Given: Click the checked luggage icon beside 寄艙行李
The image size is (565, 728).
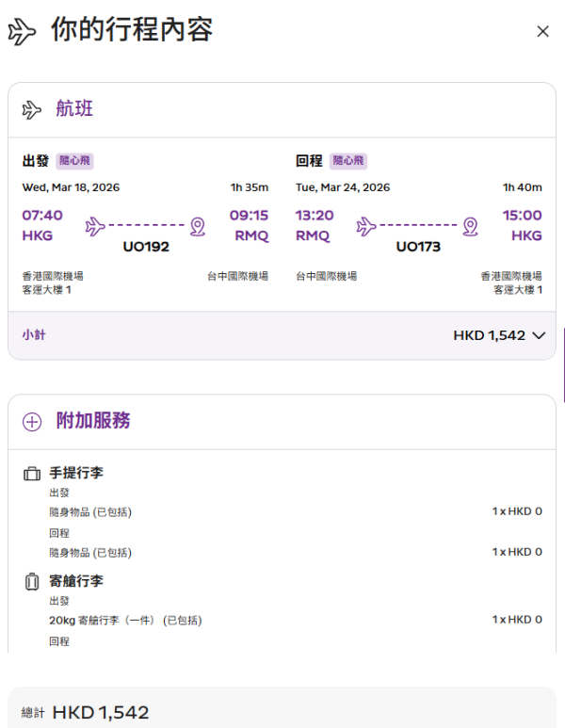Looking at the screenshot, I should tap(32, 581).
